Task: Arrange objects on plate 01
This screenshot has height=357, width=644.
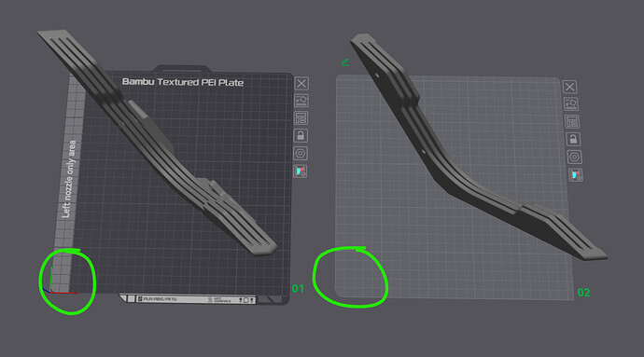Action: [x=301, y=118]
